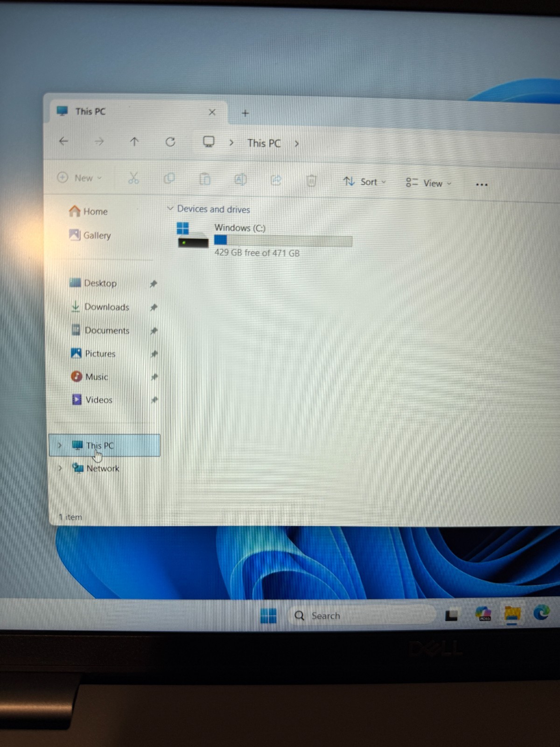Click the monitor icon in address bar
This screenshot has width=560, height=747.
point(209,142)
